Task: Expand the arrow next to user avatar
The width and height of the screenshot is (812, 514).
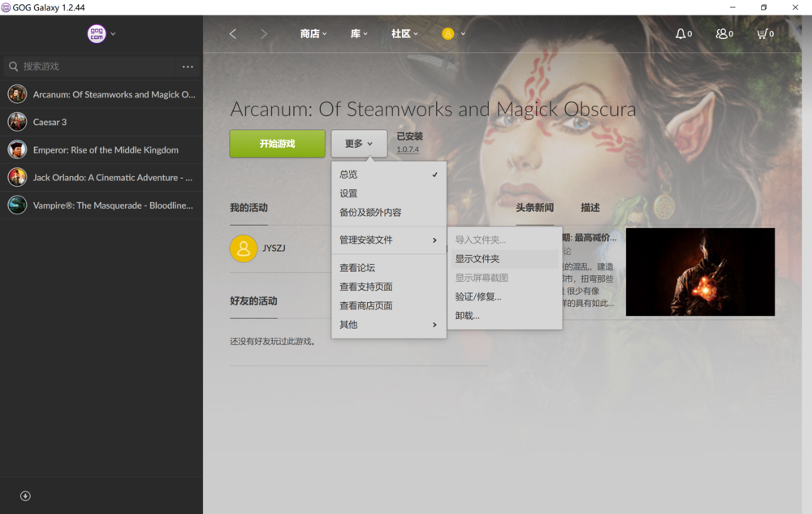Action: click(x=463, y=34)
